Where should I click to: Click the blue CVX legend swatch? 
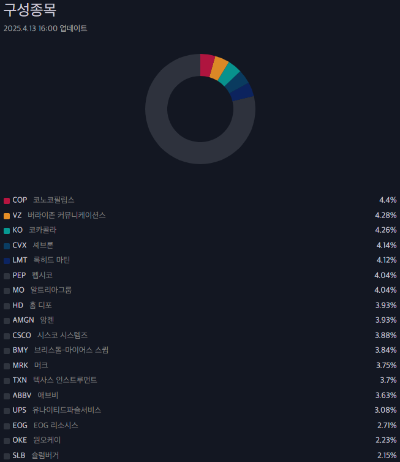[7, 246]
